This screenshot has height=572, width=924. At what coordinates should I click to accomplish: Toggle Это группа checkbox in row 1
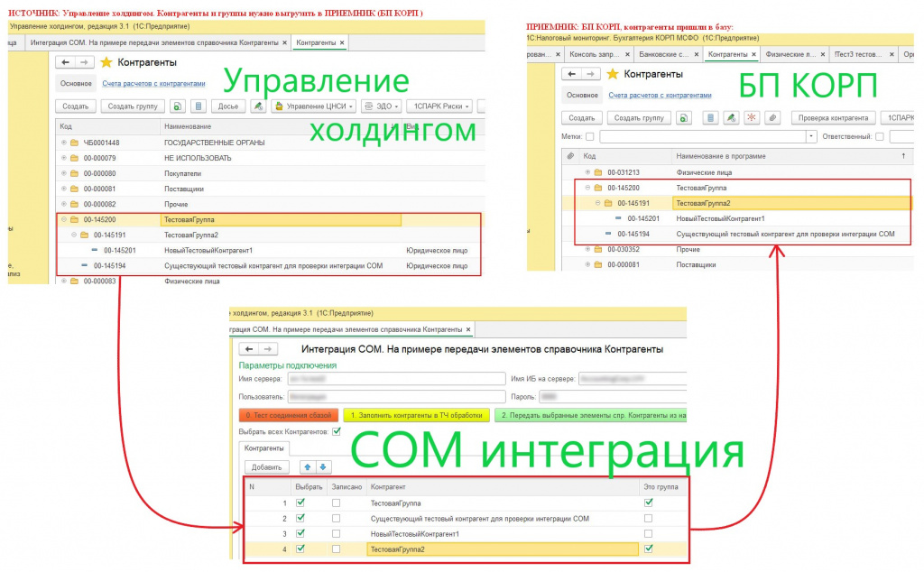649,503
